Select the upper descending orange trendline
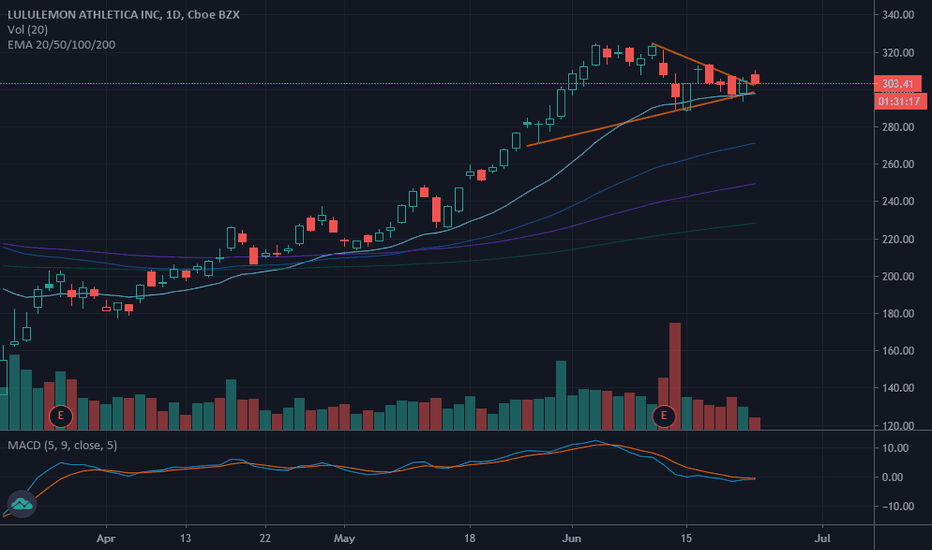The height and width of the screenshot is (550, 932). [703, 64]
